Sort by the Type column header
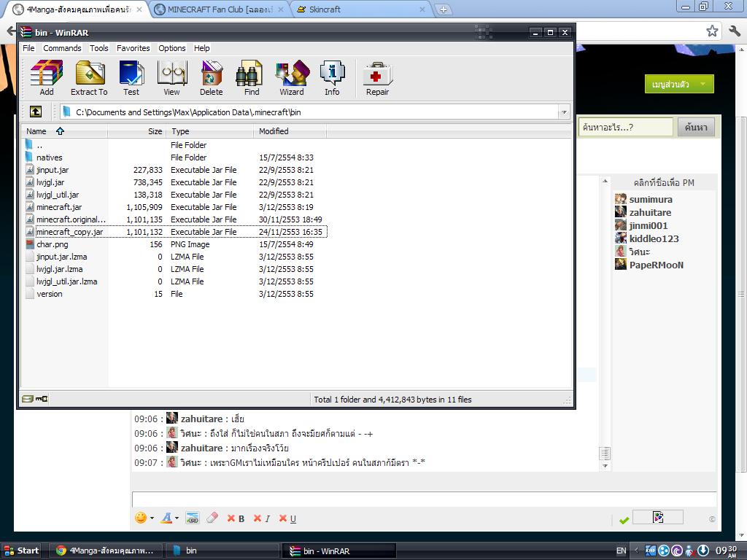Screen dimensions: 747x560 click(210, 131)
